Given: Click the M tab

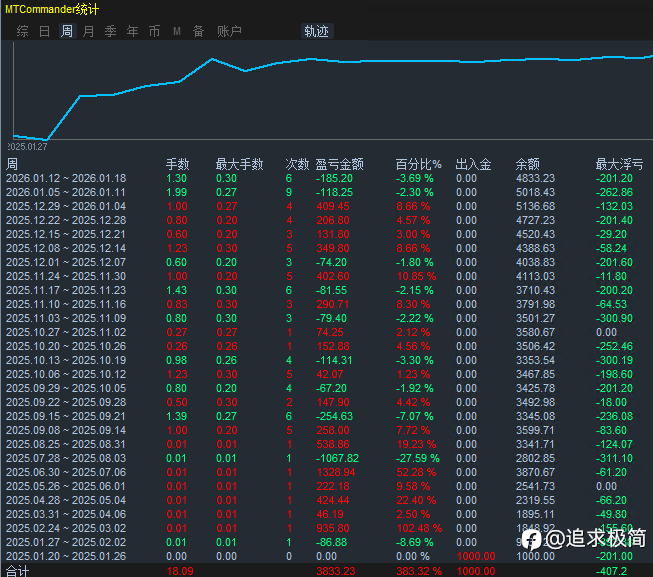Looking at the screenshot, I should click(x=177, y=31).
